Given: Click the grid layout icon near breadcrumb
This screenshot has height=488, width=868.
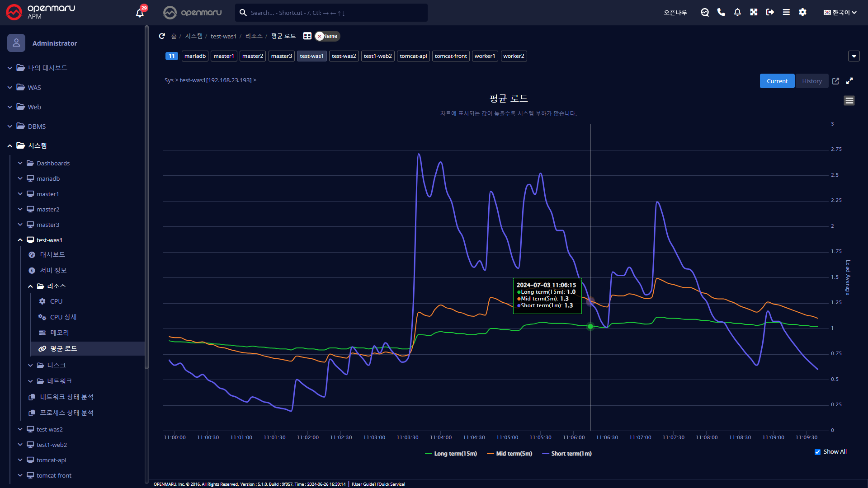Looking at the screenshot, I should [x=307, y=36].
